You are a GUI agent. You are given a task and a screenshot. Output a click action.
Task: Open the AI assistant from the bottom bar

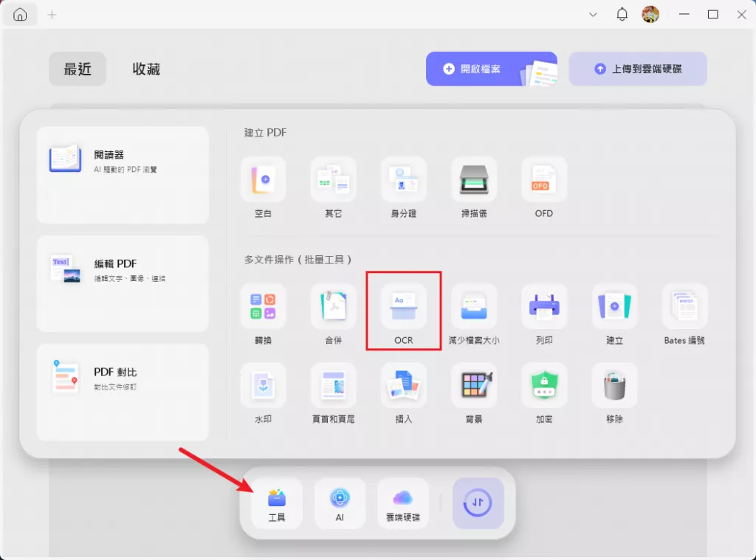tap(340, 502)
